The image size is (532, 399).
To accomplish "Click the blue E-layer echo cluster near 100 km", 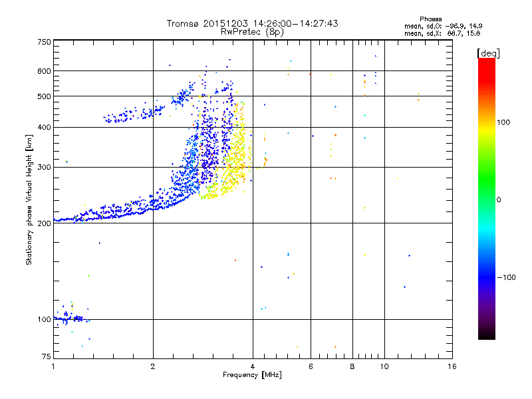I will coord(71,318).
